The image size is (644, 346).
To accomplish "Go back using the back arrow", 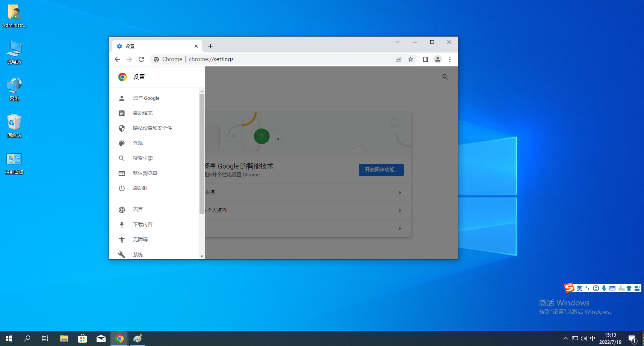I will point(117,59).
